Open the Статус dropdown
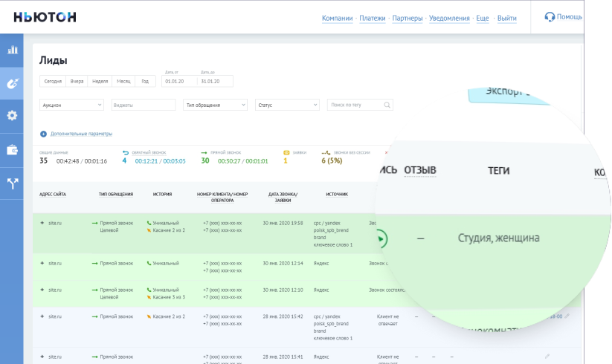This screenshot has width=612, height=364. [287, 105]
